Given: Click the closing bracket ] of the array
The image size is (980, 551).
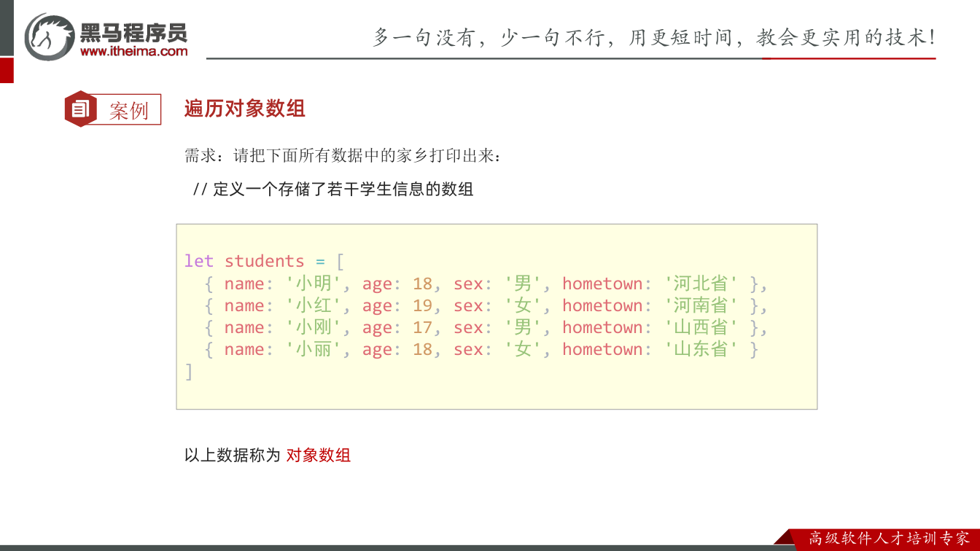Looking at the screenshot, I should (x=189, y=371).
